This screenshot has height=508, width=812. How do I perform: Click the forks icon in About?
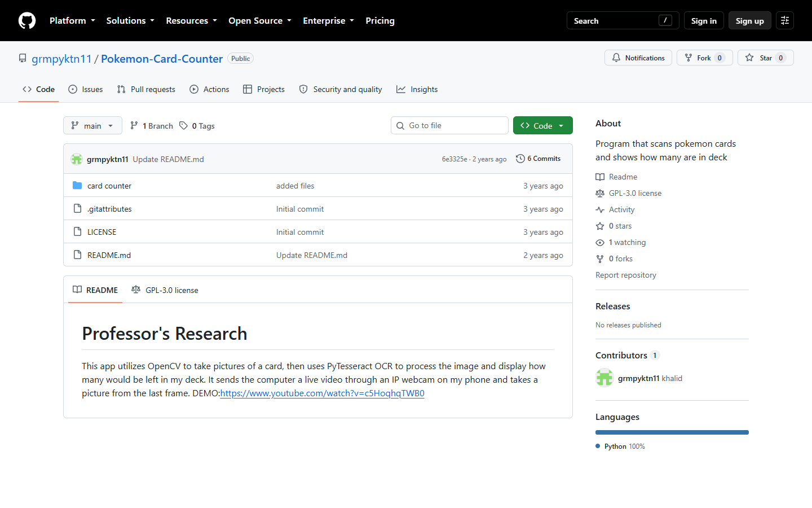(x=600, y=259)
